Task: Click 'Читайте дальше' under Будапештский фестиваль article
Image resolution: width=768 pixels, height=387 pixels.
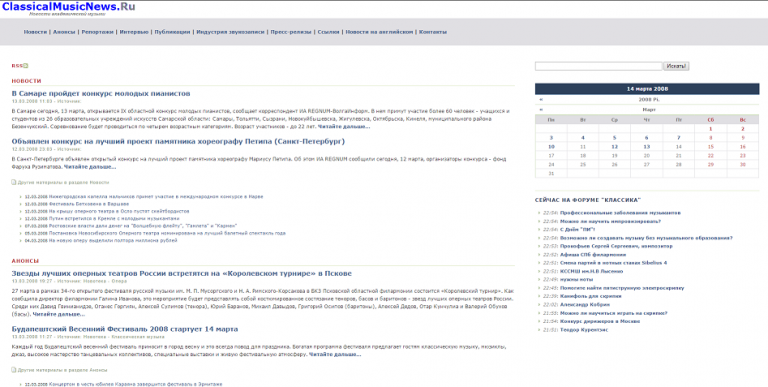Action: point(335,355)
